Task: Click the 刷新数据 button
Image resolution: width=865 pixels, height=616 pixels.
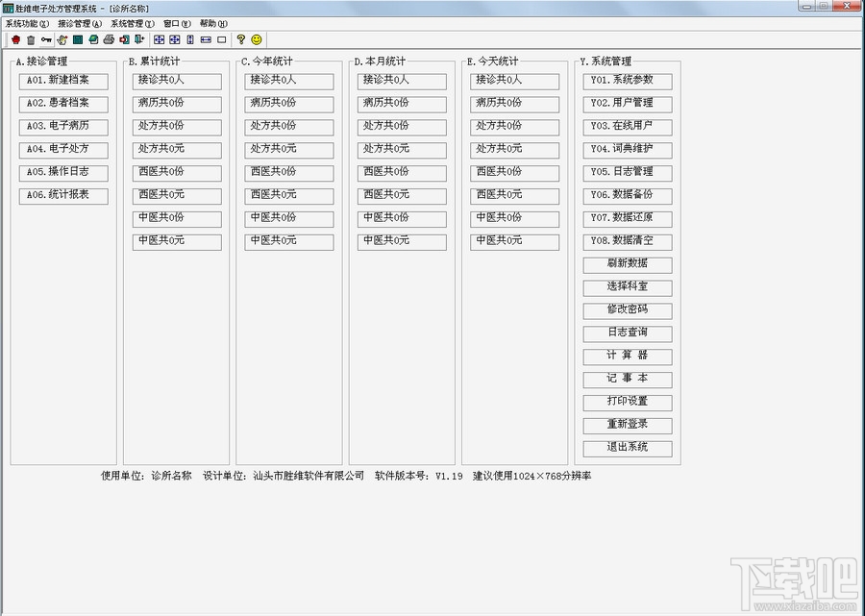Action: tap(628, 264)
